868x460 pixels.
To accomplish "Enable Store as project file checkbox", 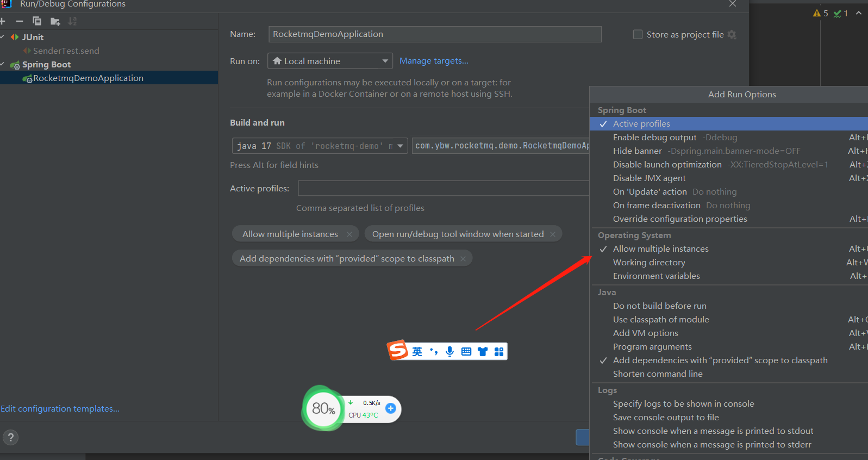I will 638,34.
